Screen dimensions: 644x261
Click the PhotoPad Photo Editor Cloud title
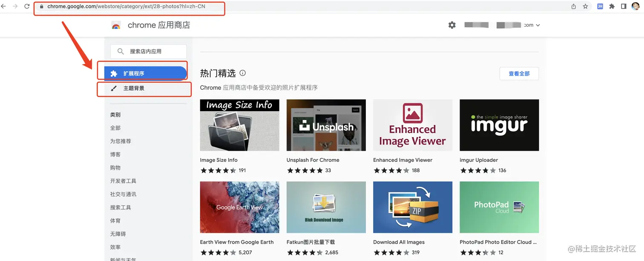click(x=498, y=242)
